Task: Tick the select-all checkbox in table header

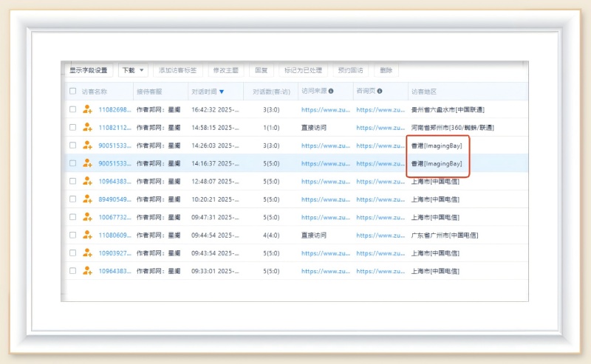Action: pyautogui.click(x=72, y=92)
